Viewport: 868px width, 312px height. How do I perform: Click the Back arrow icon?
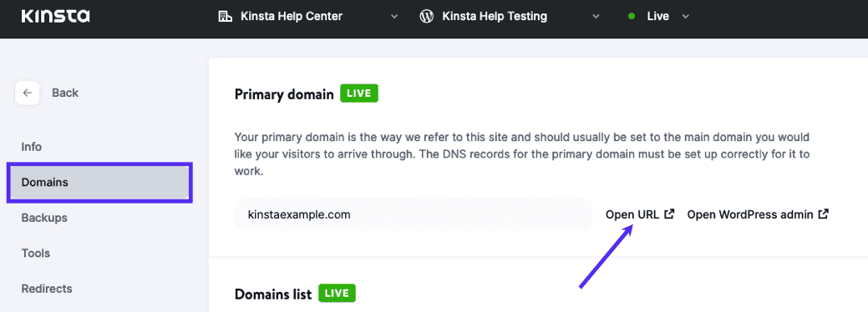(x=27, y=93)
